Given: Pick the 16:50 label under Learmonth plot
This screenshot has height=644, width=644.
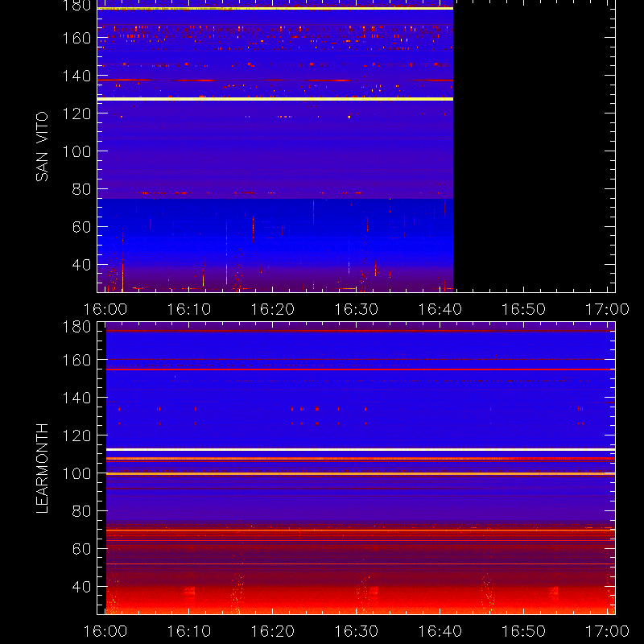Looking at the screenshot, I should (524, 631).
